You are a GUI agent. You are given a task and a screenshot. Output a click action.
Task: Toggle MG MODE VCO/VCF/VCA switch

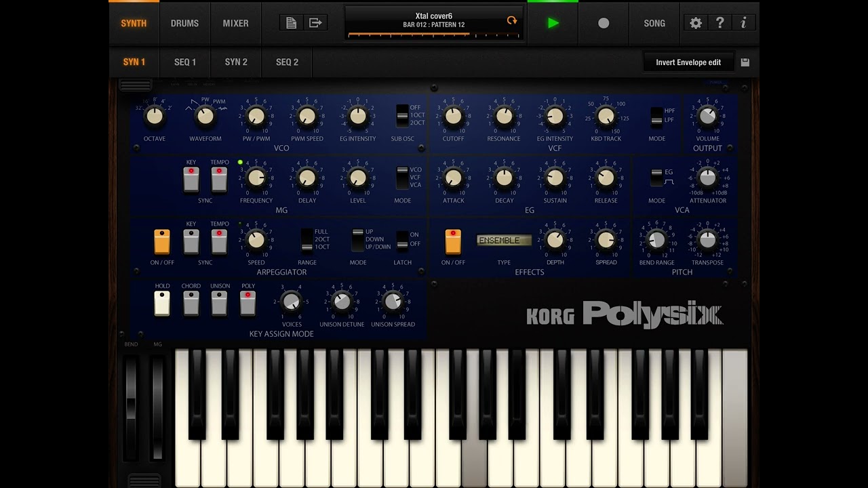(x=402, y=178)
